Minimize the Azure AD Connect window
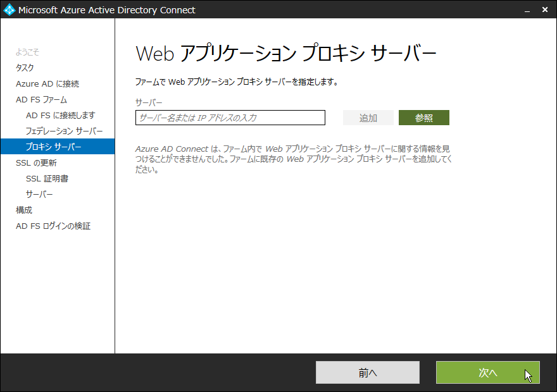Viewport: 557px width, 392px height. tap(527, 9)
